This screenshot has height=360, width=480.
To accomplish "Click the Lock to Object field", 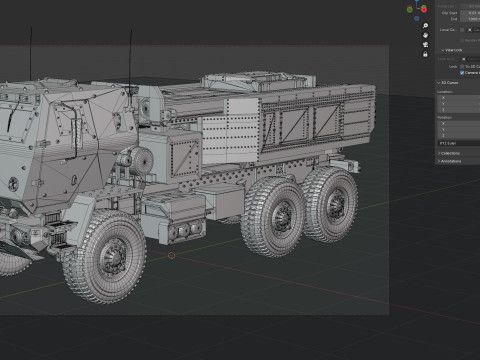I will pos(470,59).
